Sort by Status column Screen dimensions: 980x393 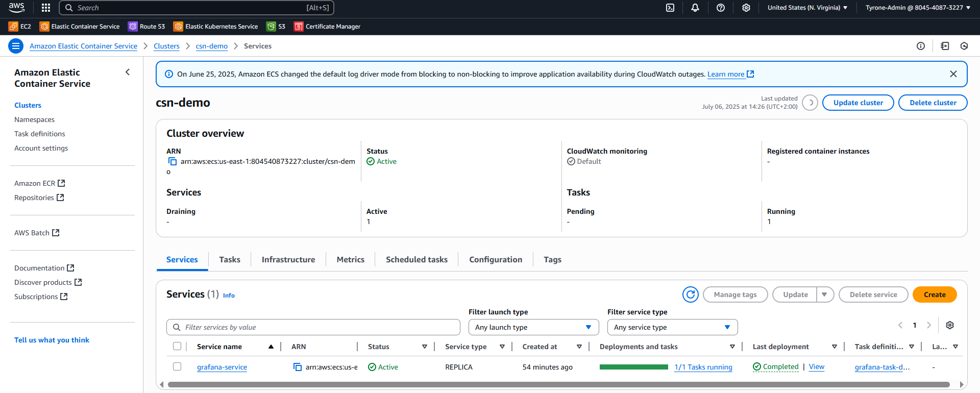coord(425,347)
